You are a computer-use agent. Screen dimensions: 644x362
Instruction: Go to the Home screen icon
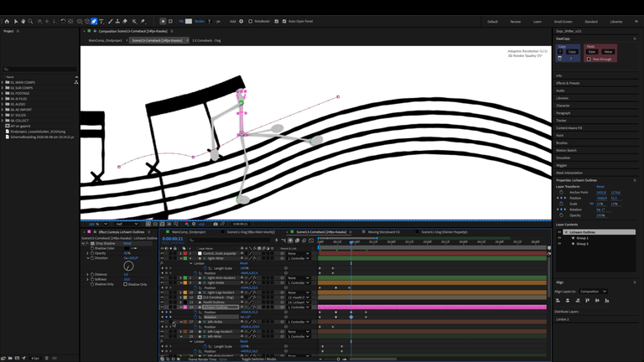click(x=7, y=21)
